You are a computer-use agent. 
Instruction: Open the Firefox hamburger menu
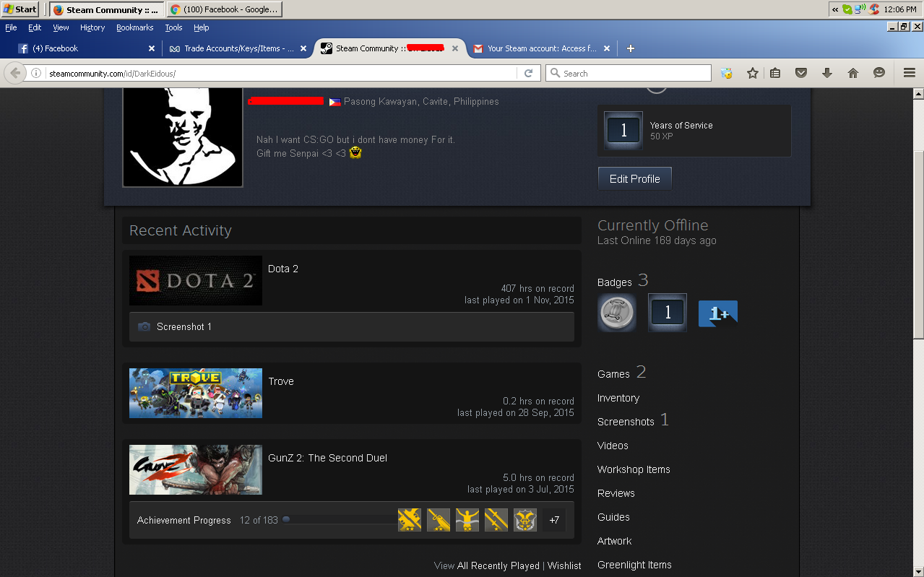coord(910,73)
